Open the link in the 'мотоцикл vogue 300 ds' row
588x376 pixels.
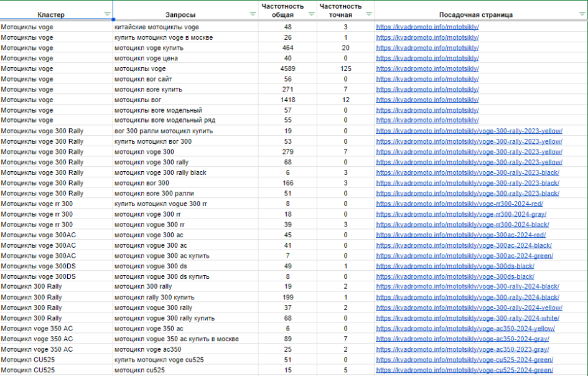[455, 266]
